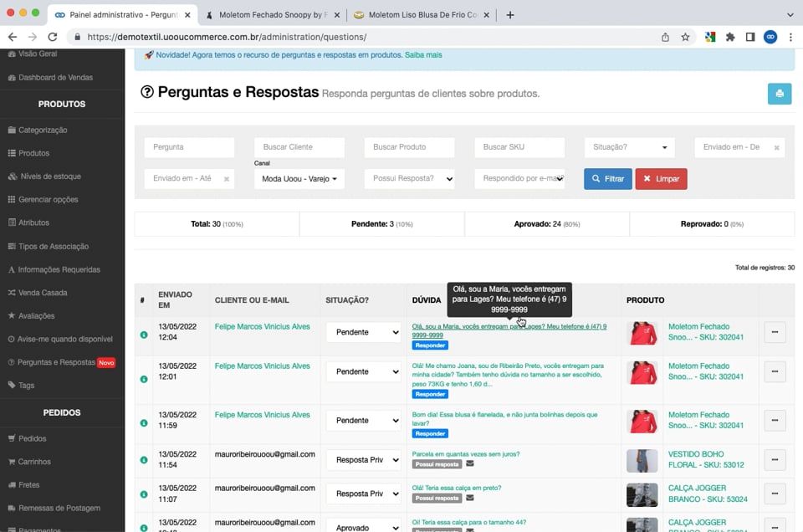The width and height of the screenshot is (803, 532).
Task: Click the browser address bar URL
Action: pyautogui.click(x=227, y=37)
